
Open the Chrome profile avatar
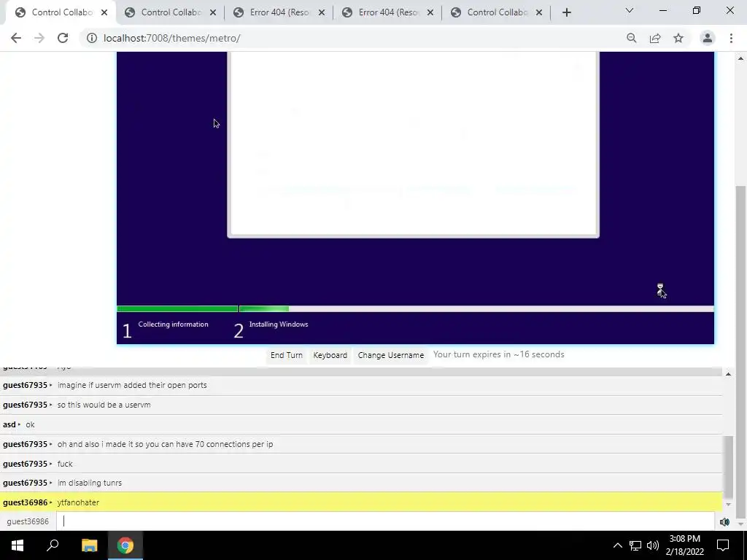tap(708, 38)
